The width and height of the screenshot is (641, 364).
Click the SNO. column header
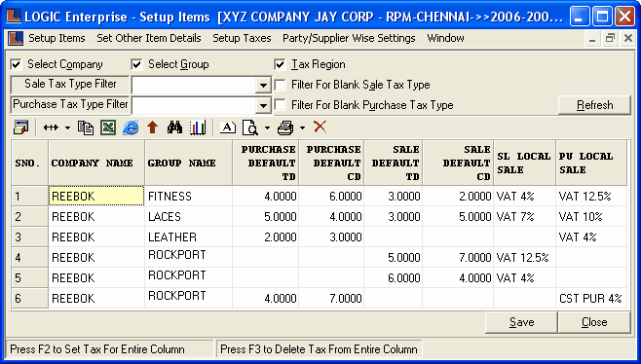pyautogui.click(x=30, y=163)
